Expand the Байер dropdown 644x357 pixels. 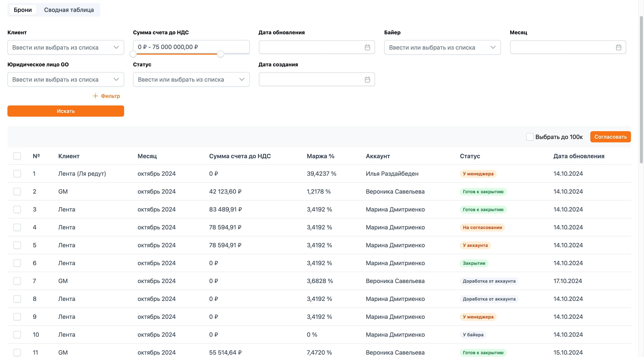point(442,47)
